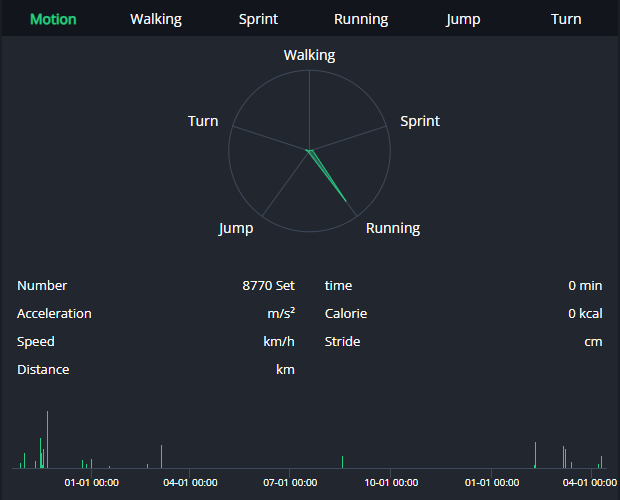
Task: Click the 07-01 00:00 timeline label
Action: pos(290,483)
